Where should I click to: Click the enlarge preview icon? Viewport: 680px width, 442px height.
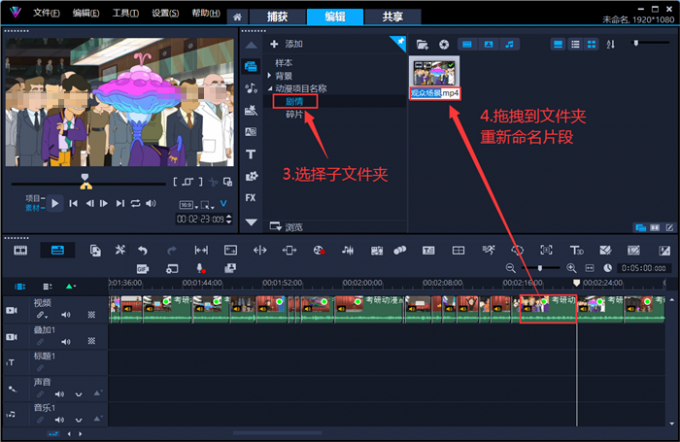click(x=228, y=182)
